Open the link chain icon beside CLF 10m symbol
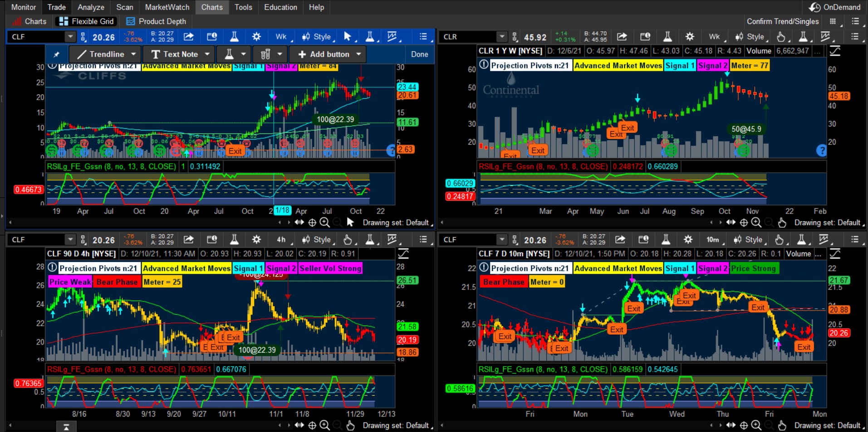The image size is (868, 432). 515,240
